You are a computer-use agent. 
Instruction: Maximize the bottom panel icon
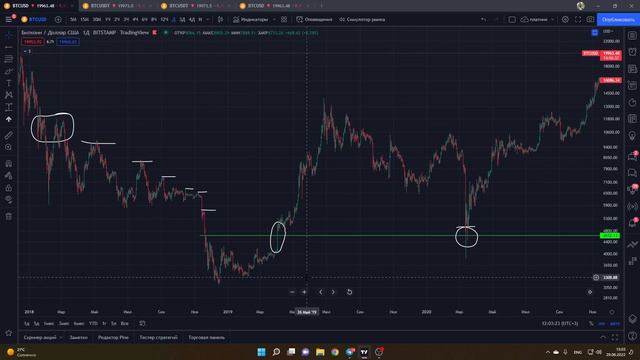point(615,338)
